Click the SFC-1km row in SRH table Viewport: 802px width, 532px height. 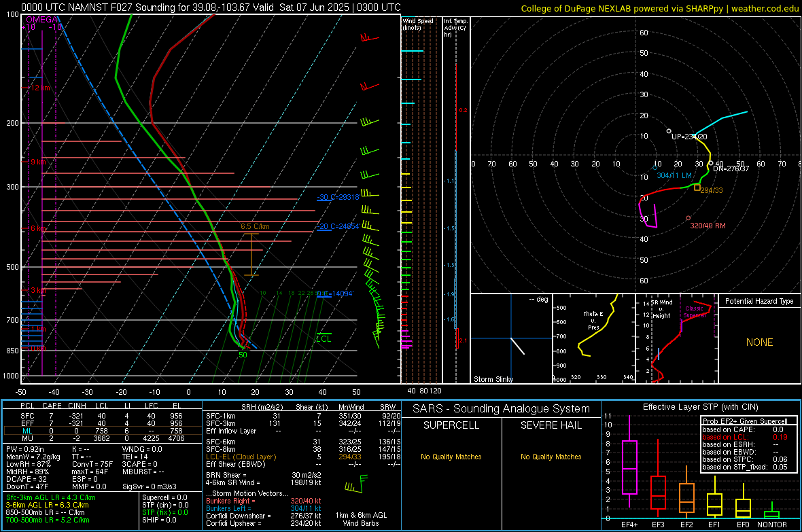(x=303, y=416)
